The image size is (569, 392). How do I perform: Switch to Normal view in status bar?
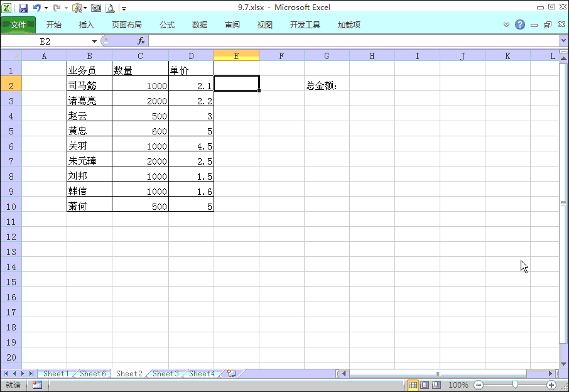[413, 384]
